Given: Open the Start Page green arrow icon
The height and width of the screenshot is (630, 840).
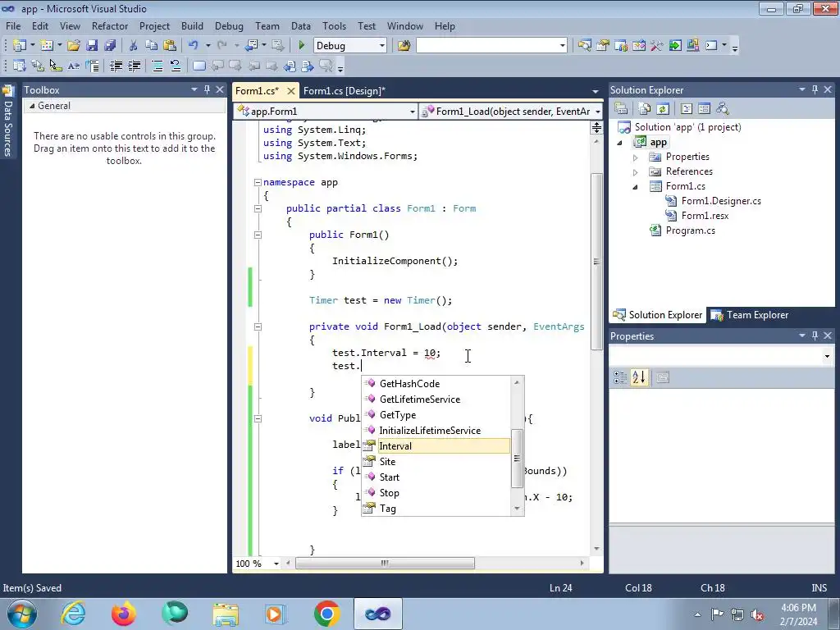Looking at the screenshot, I should [675, 46].
